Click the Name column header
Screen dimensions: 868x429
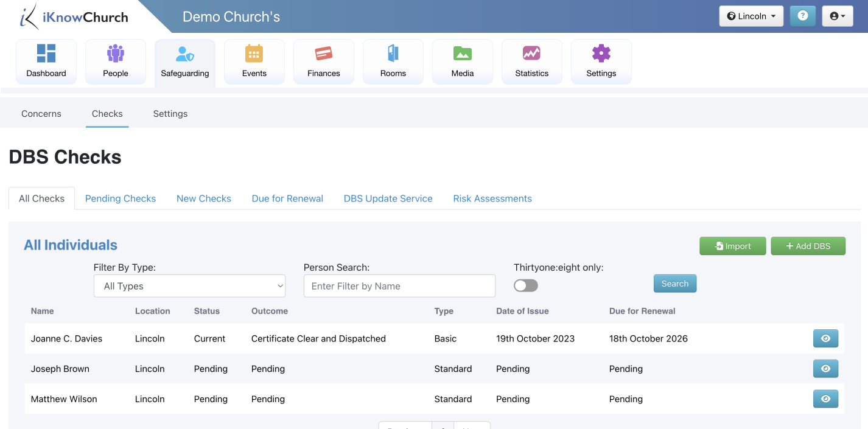tap(43, 311)
